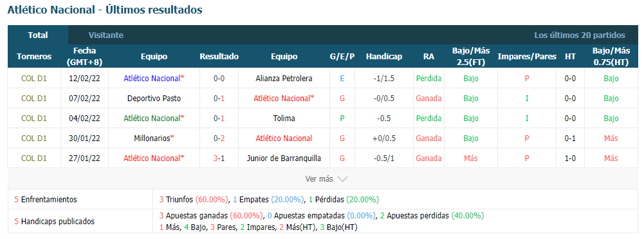Click the Bajo/Más 2.5(FT) column header

click(471, 56)
